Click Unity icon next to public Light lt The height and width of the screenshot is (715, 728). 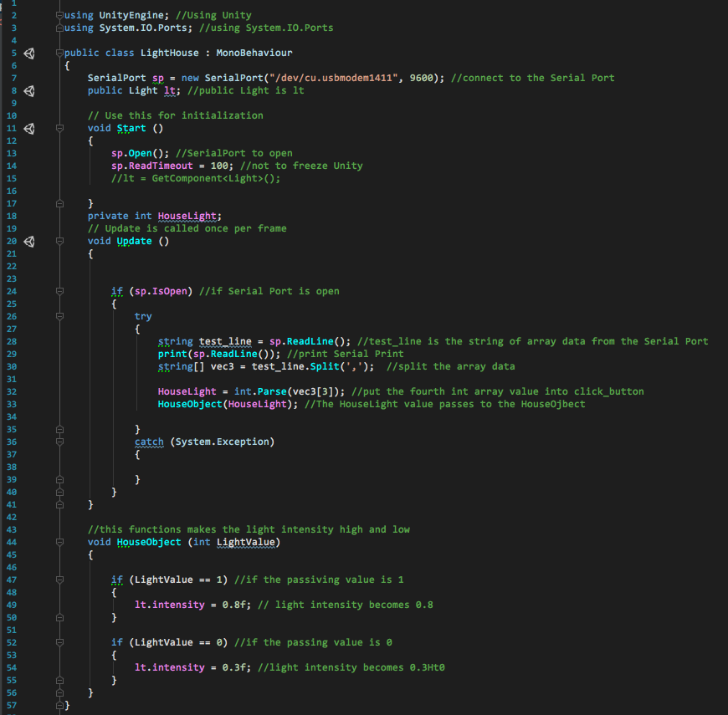coord(29,90)
